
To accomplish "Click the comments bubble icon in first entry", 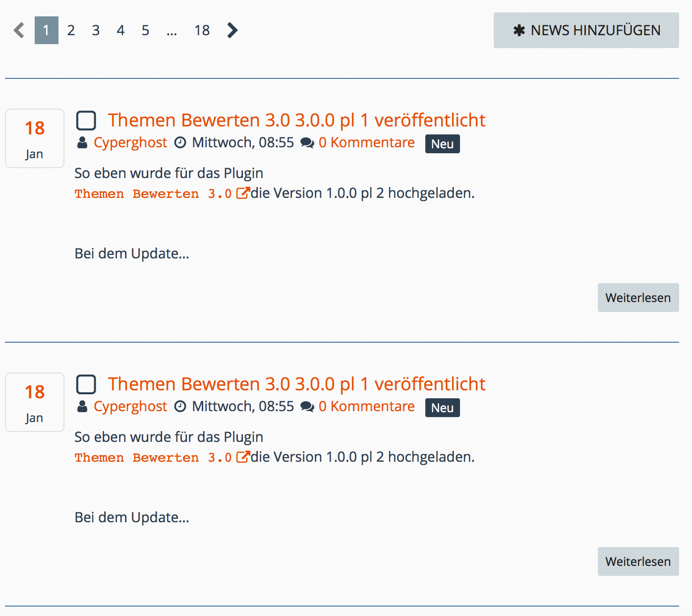I will [307, 143].
